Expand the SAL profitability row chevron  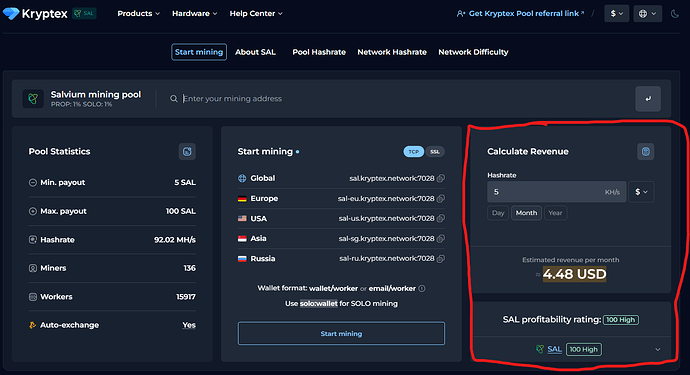(x=657, y=349)
